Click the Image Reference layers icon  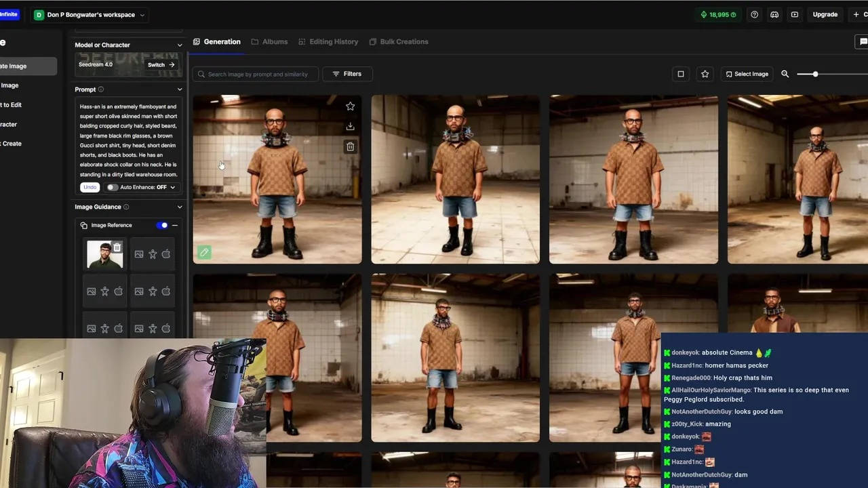(x=84, y=225)
